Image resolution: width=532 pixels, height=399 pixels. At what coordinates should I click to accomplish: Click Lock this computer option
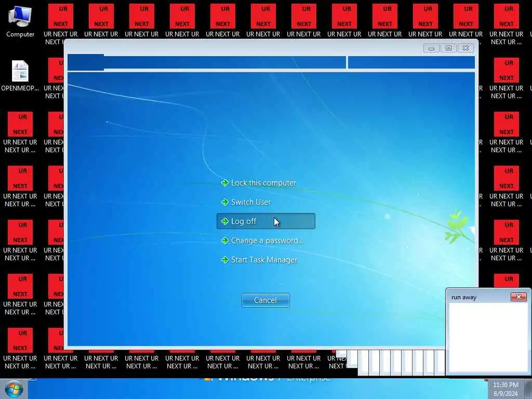click(x=259, y=183)
